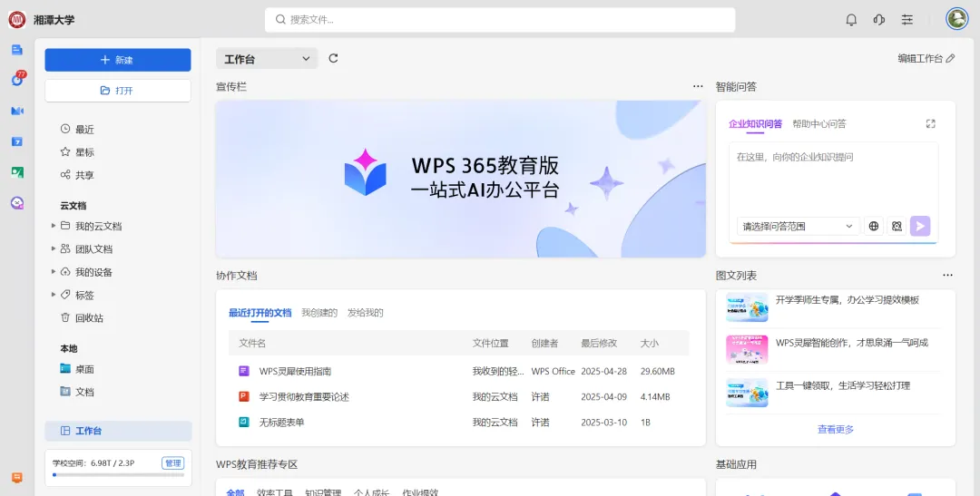Open 回收站 recycle bin
This screenshot has width=980, height=496.
point(82,317)
